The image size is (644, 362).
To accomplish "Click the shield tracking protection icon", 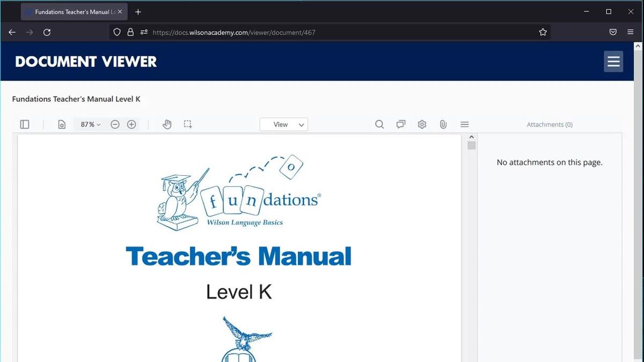I will point(117,32).
